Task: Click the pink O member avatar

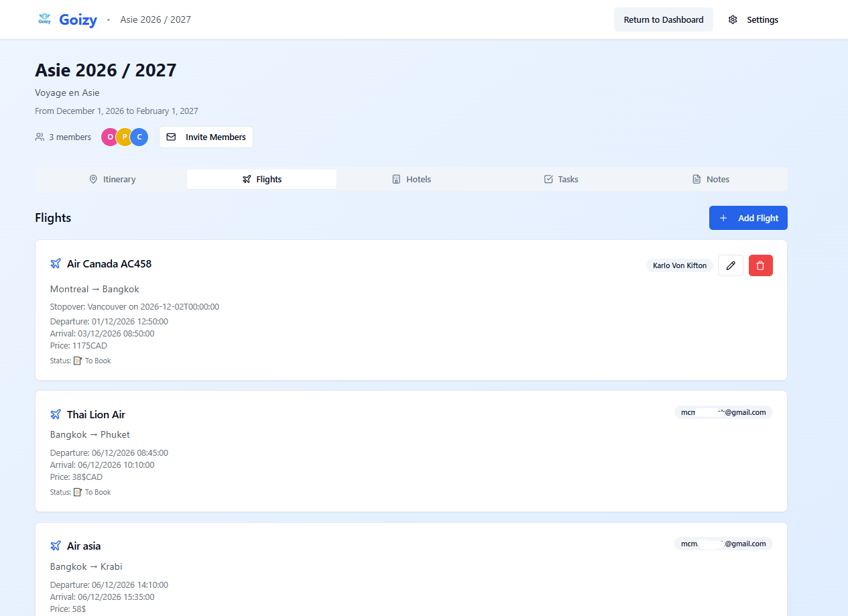Action: (x=110, y=137)
